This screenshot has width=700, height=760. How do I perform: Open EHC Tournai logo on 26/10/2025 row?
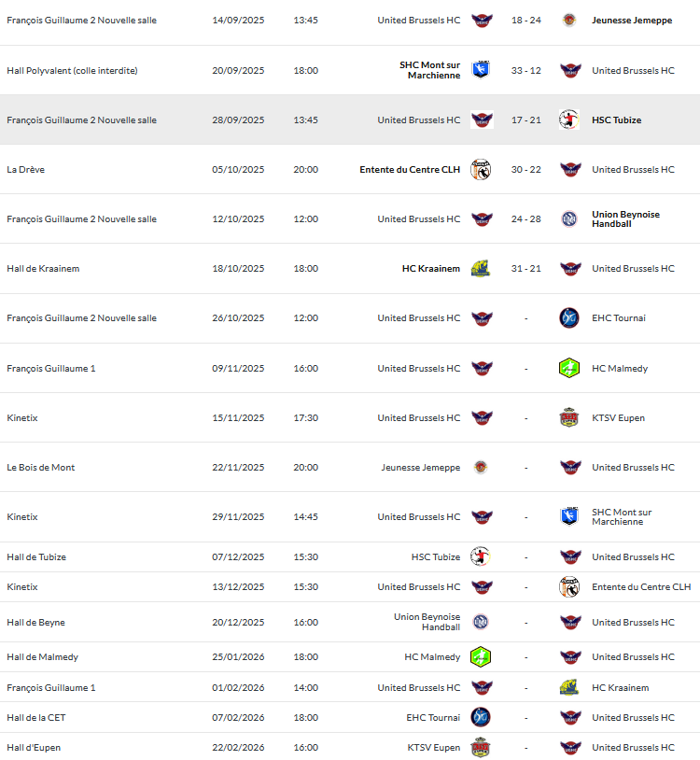coord(569,318)
